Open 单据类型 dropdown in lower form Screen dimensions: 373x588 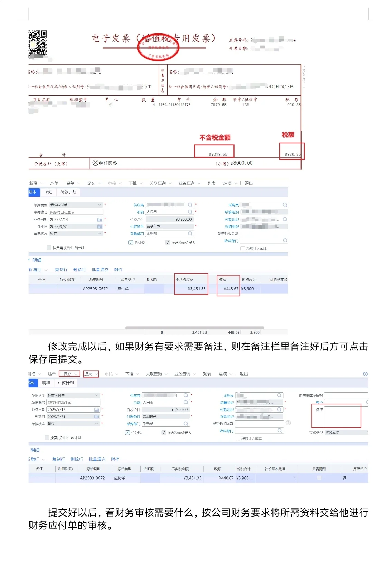(96, 395)
